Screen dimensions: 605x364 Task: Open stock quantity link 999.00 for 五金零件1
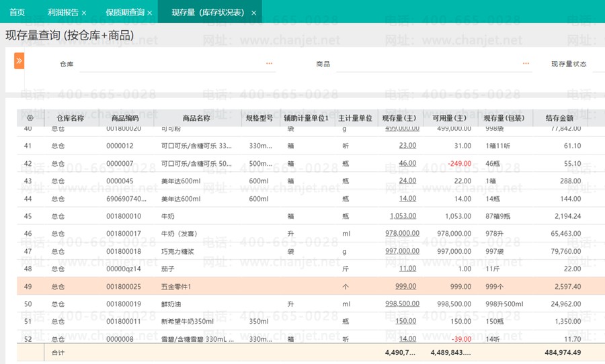(405, 287)
